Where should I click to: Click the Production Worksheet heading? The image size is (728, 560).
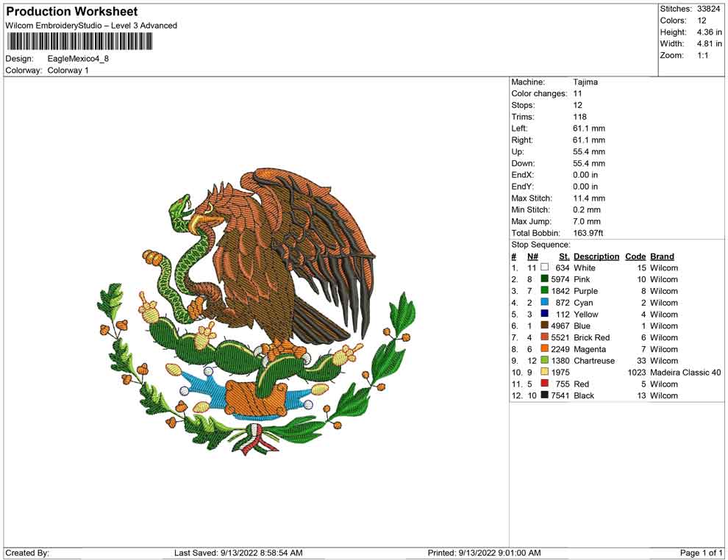click(72, 11)
